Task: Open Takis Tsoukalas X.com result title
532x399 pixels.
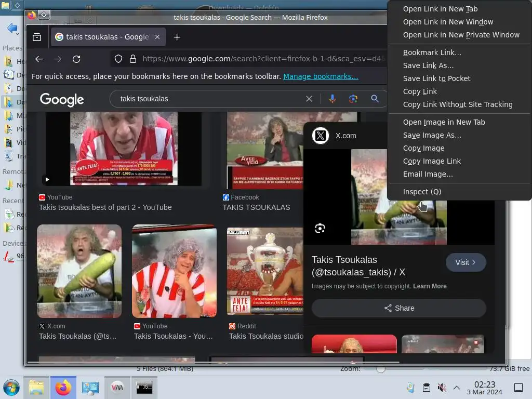Action: pos(77,336)
